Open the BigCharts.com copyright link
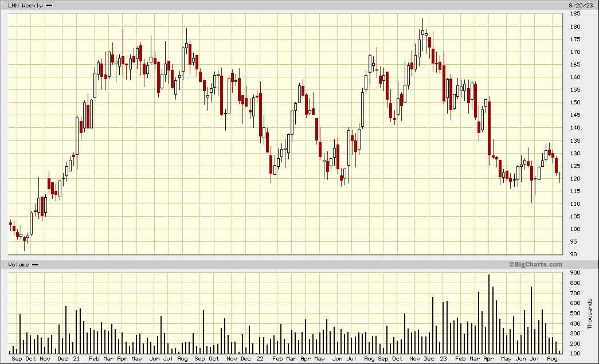This screenshot has height=364, width=599. pos(535,264)
